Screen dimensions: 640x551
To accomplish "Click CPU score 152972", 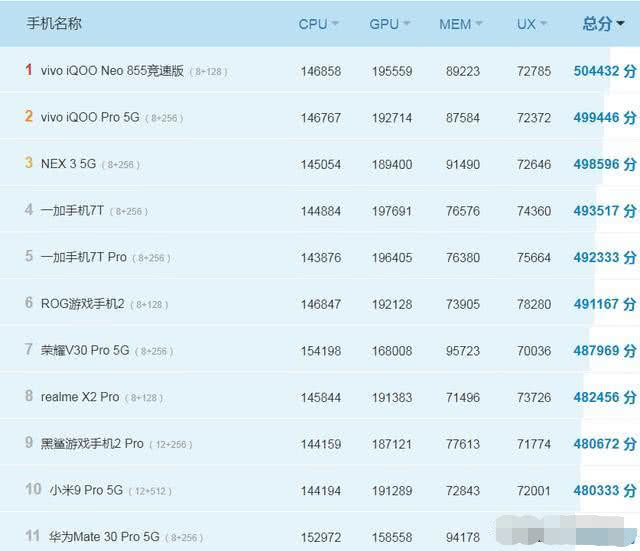I will click(x=321, y=537).
